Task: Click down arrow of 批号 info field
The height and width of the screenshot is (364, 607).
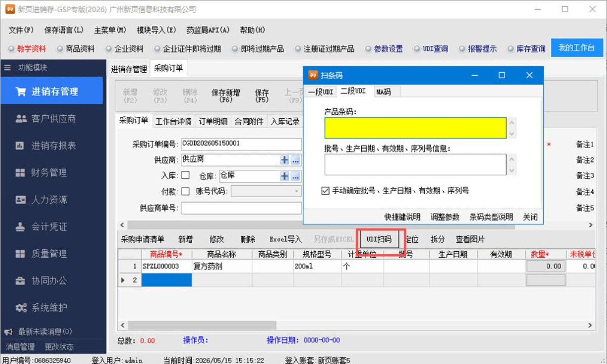Action: [x=512, y=170]
